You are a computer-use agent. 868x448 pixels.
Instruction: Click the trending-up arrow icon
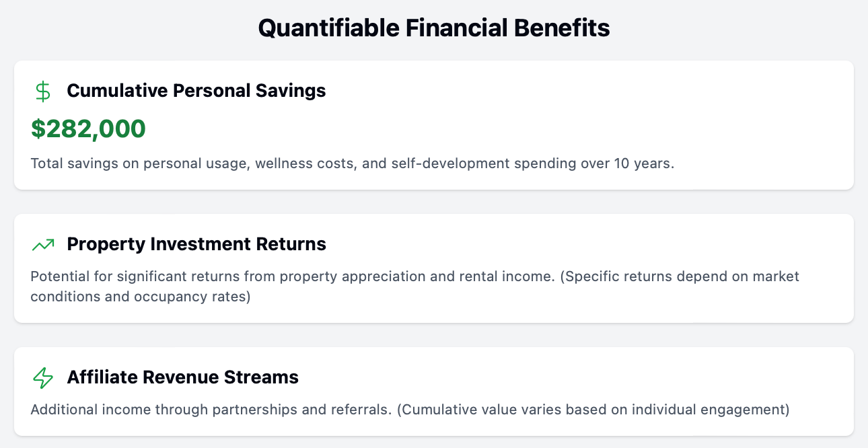point(43,245)
